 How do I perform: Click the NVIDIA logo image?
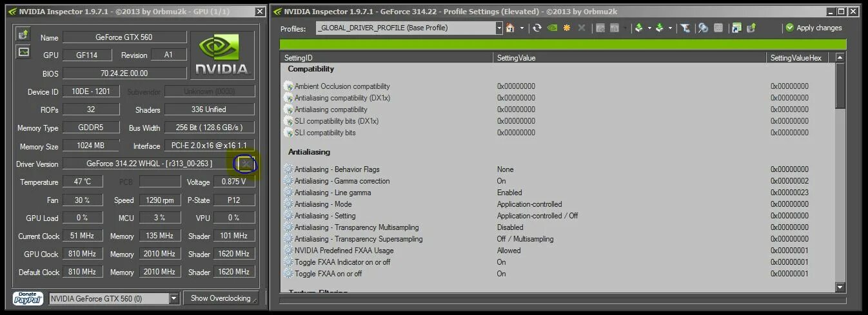click(x=223, y=55)
